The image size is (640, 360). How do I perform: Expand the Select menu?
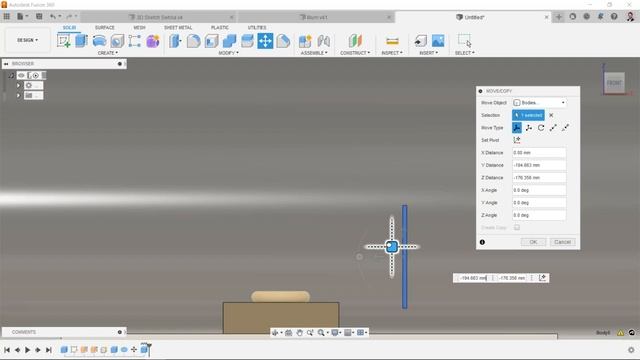tap(464, 53)
